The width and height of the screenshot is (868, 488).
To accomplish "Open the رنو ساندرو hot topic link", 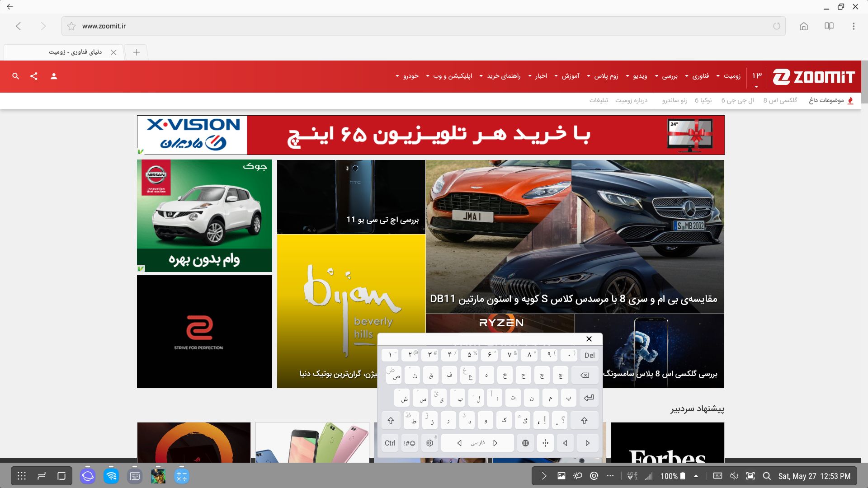I will point(675,100).
